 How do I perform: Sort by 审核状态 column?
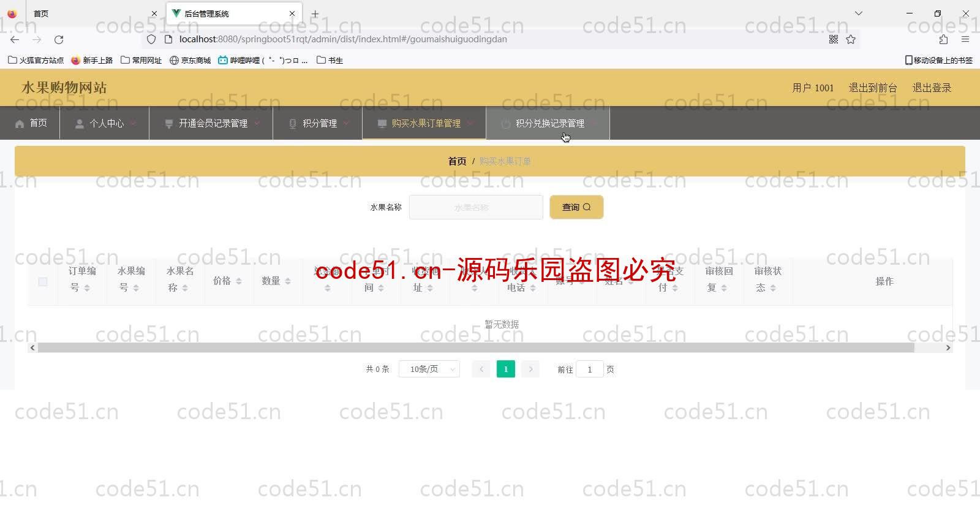[x=773, y=287]
